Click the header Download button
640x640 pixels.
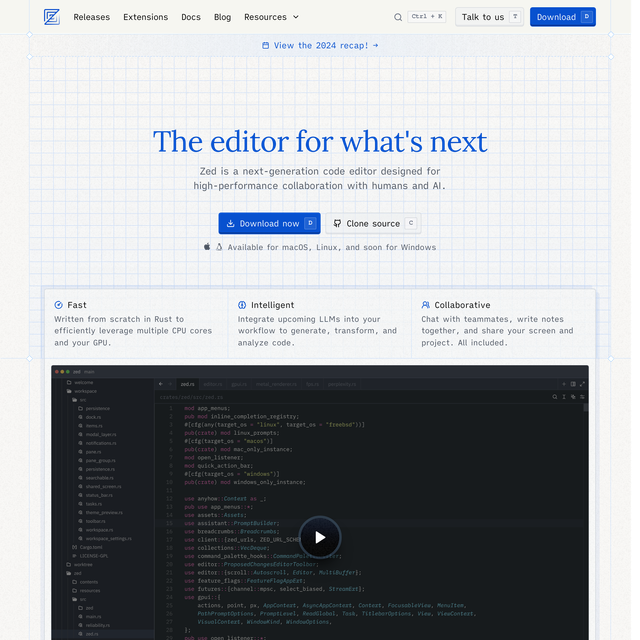coord(563,17)
